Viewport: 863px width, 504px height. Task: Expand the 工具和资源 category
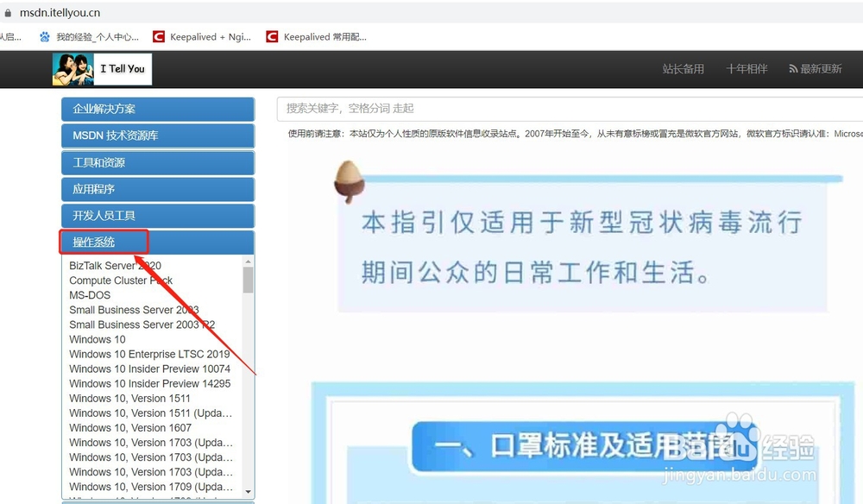click(158, 162)
